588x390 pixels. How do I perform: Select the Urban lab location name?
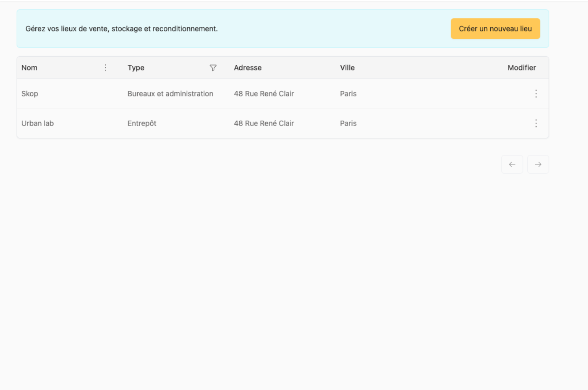(x=37, y=123)
